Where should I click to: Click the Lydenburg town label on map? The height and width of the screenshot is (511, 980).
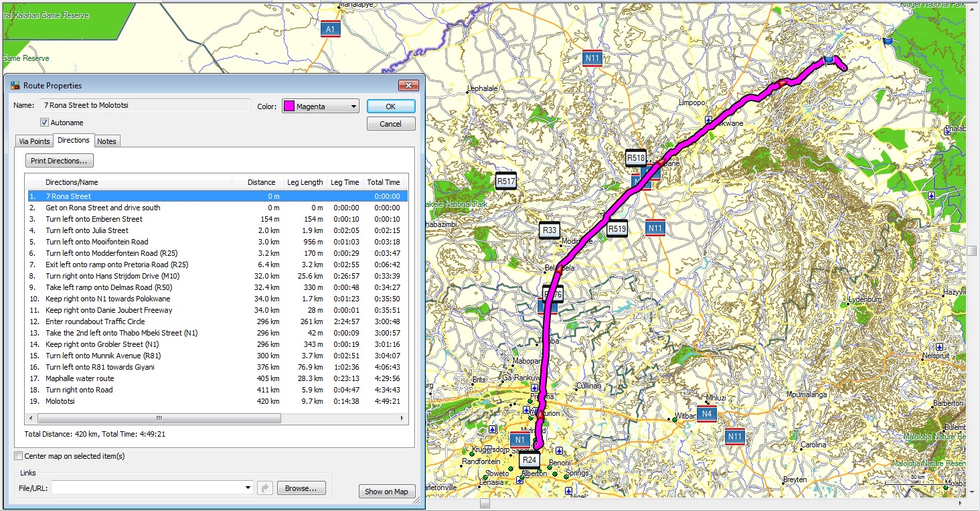coord(865,299)
